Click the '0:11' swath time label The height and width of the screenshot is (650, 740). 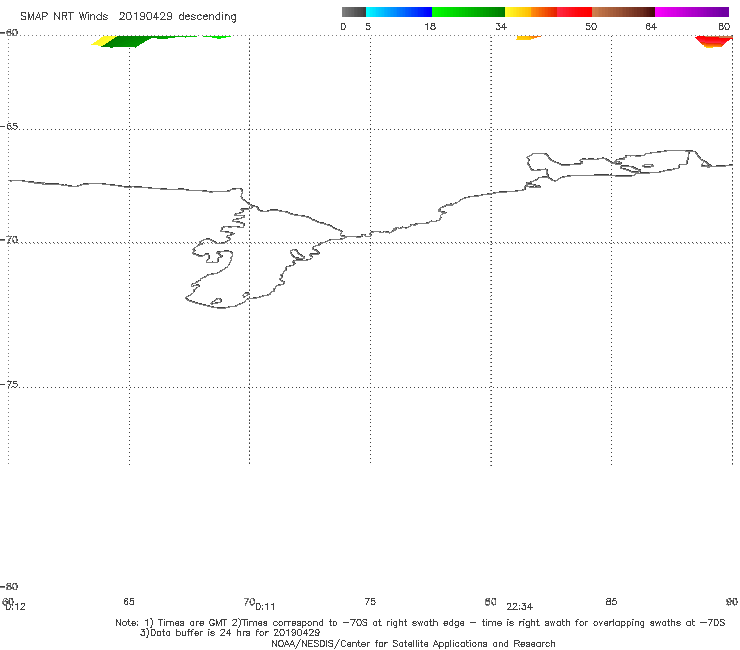coord(265,607)
